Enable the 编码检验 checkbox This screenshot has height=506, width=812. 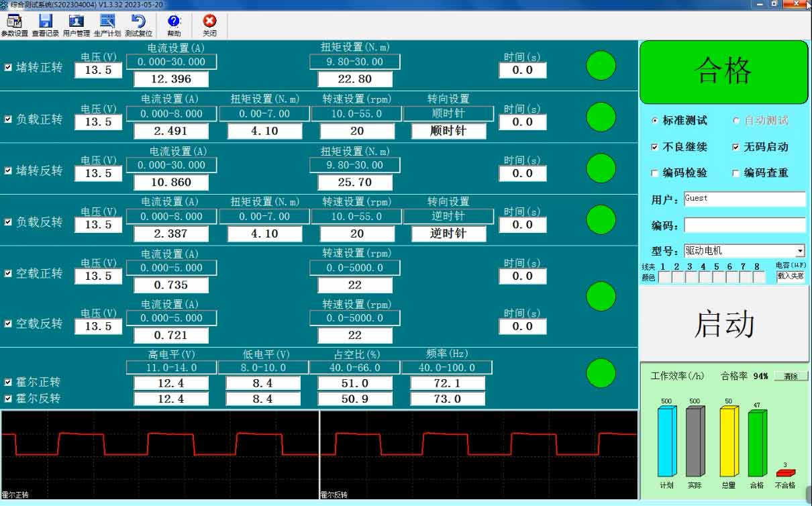pos(656,173)
